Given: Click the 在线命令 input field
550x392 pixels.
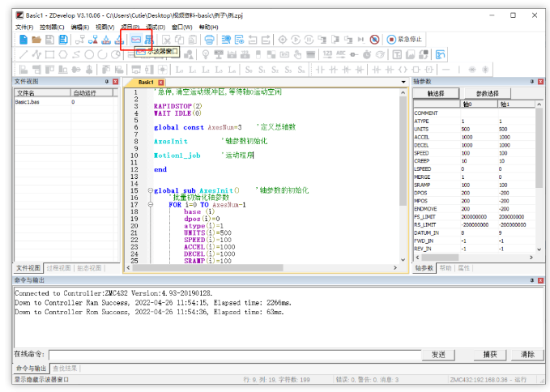Looking at the screenshot, I should click(235, 355).
